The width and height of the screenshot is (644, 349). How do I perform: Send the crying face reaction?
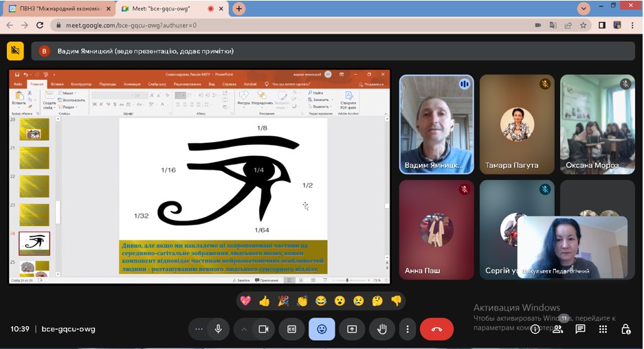359,301
